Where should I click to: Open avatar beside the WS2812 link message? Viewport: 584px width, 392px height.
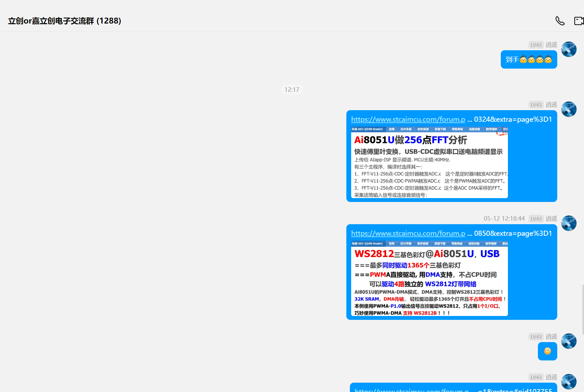coord(569,223)
